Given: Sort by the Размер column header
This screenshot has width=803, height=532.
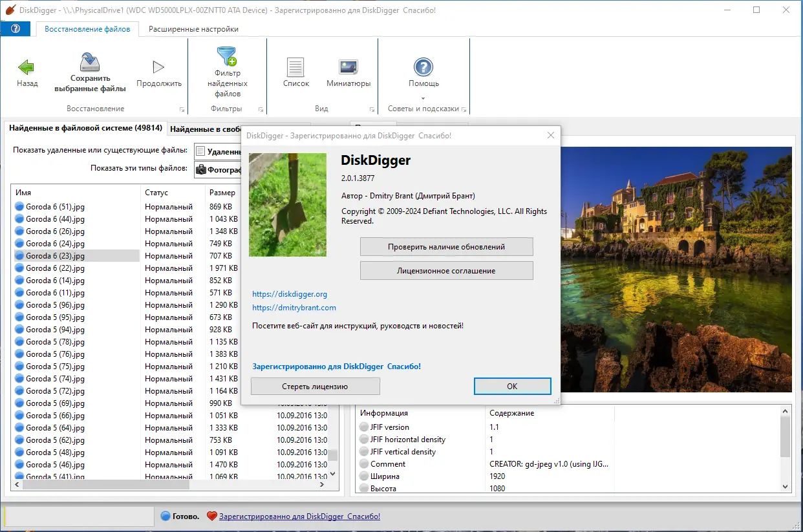Looking at the screenshot, I should tap(223, 193).
